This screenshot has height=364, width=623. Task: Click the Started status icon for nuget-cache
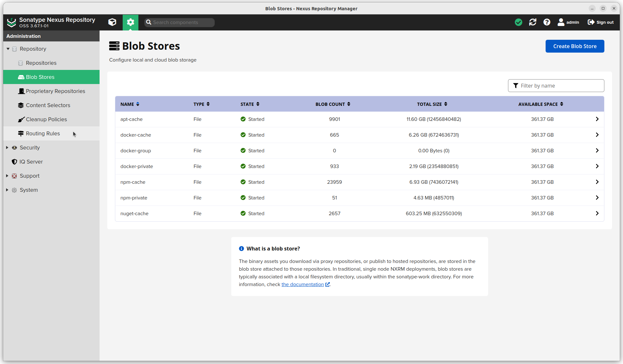pyautogui.click(x=243, y=213)
